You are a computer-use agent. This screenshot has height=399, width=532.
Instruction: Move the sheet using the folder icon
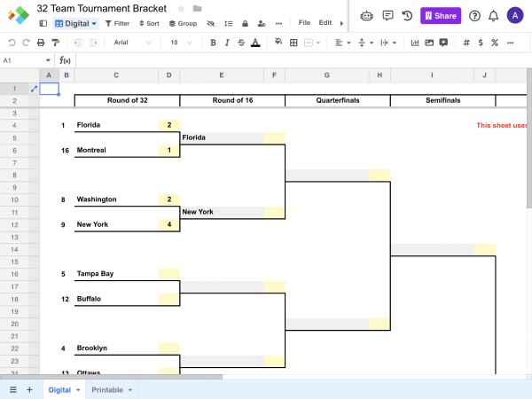coord(197,9)
